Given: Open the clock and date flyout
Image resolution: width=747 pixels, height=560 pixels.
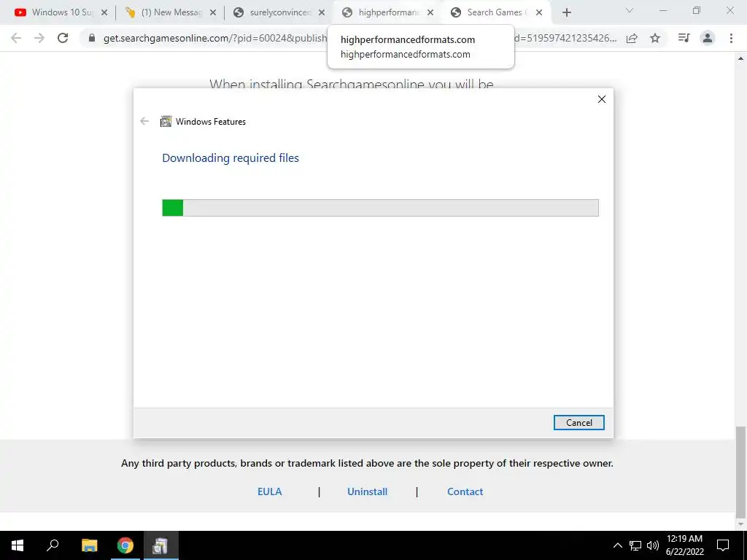Looking at the screenshot, I should [x=684, y=545].
